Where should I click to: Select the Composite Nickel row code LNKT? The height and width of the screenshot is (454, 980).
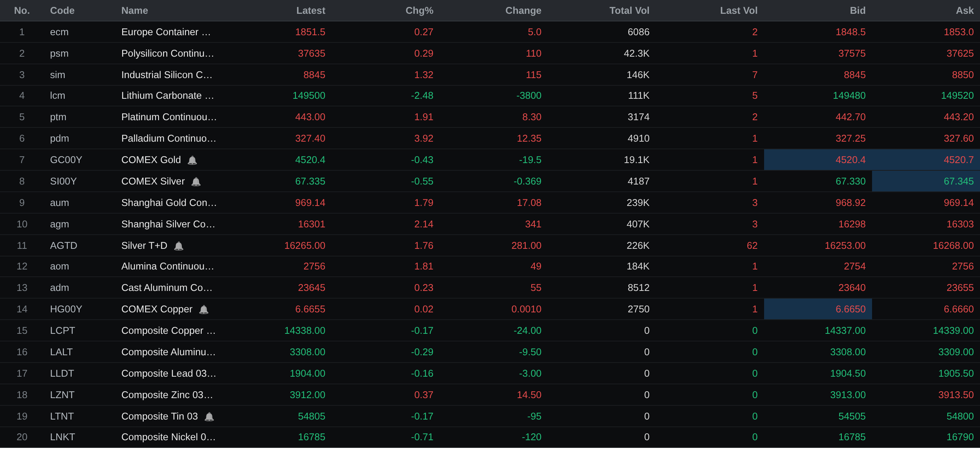point(62,437)
